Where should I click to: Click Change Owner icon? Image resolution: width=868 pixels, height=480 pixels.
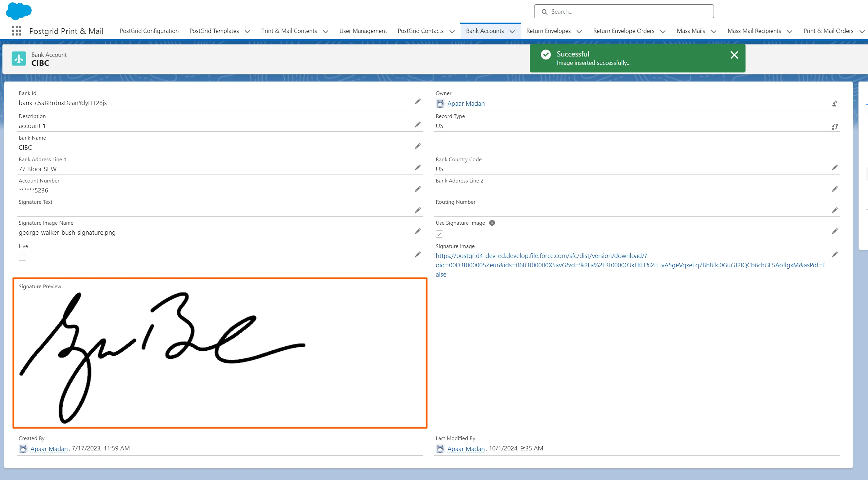pos(834,104)
